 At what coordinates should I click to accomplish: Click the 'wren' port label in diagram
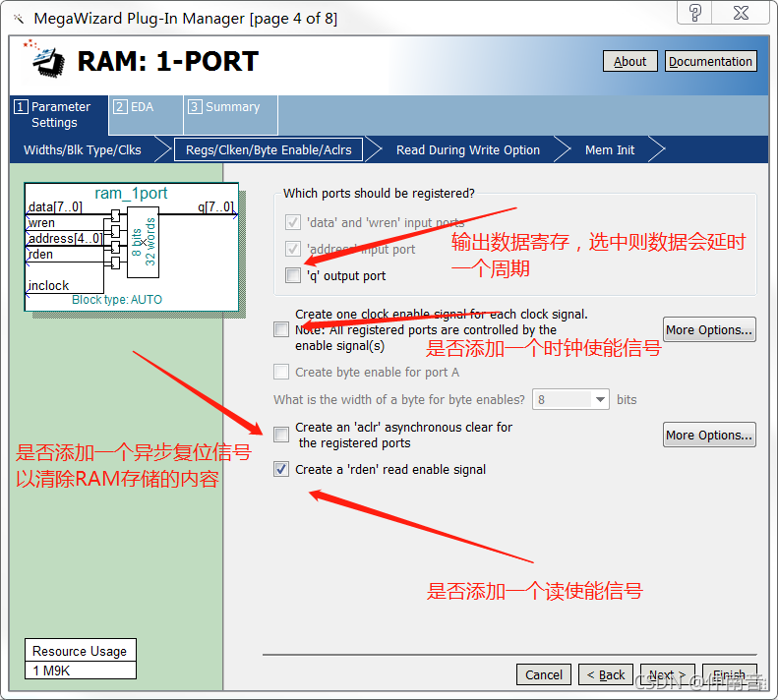(x=41, y=223)
